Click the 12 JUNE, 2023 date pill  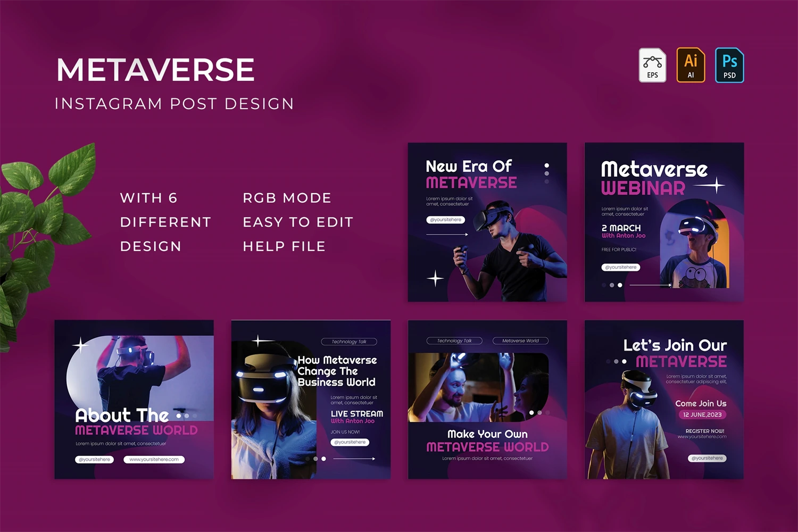tap(702, 414)
